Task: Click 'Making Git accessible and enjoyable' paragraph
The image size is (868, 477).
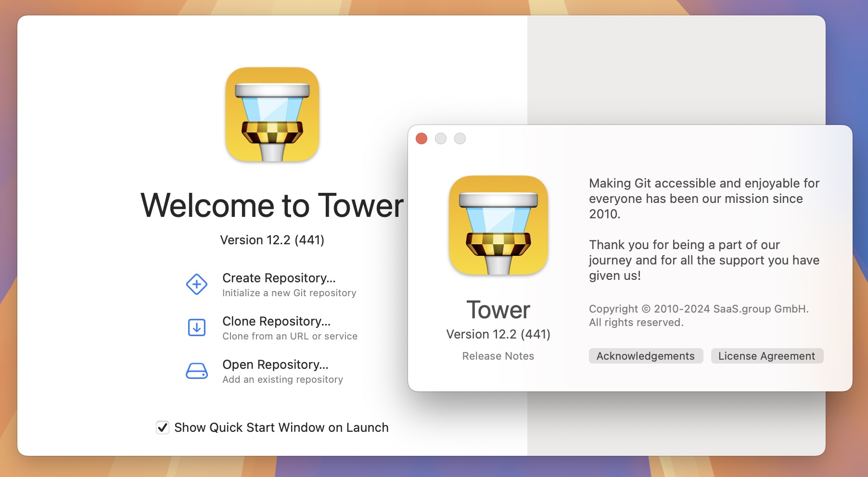Action: pos(704,199)
